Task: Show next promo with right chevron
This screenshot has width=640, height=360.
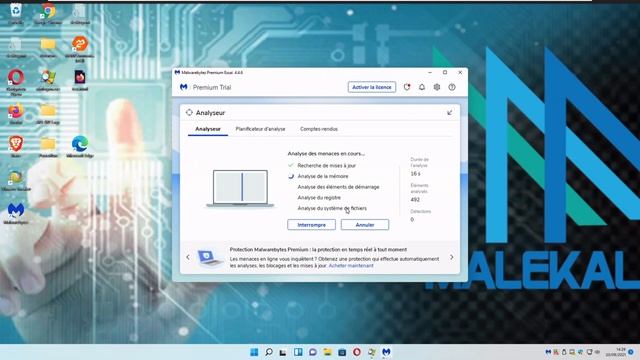Action: click(451, 257)
